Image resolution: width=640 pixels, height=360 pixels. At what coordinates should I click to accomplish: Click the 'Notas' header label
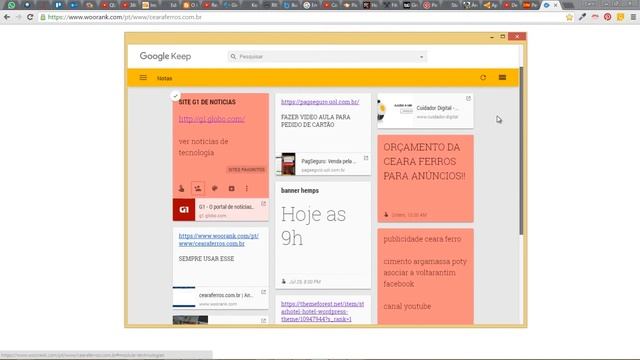point(164,78)
